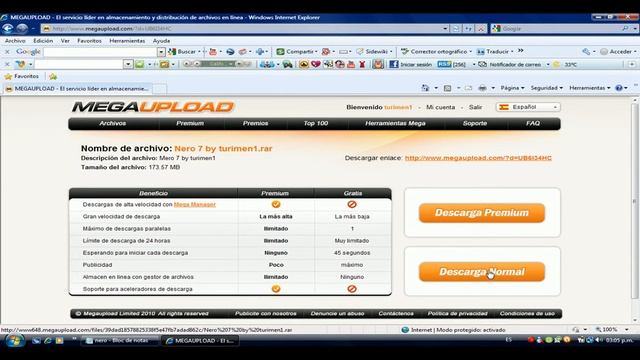The image size is (640, 360).
Task: Click the Google toolbar search input field
Action: coord(100,52)
